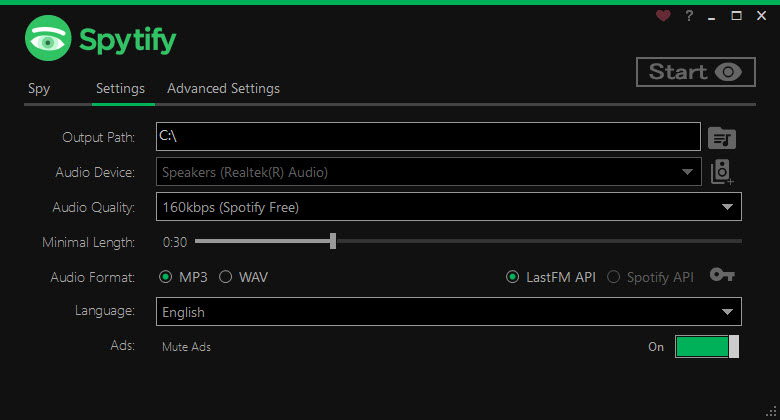
Task: Click the audio device speaker icon
Action: click(721, 172)
